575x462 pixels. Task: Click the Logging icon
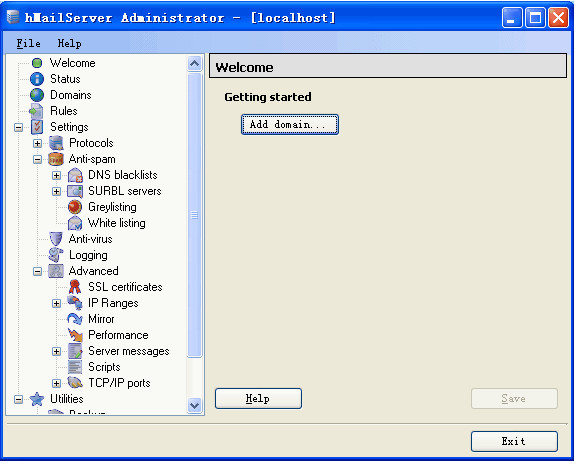(x=56, y=255)
